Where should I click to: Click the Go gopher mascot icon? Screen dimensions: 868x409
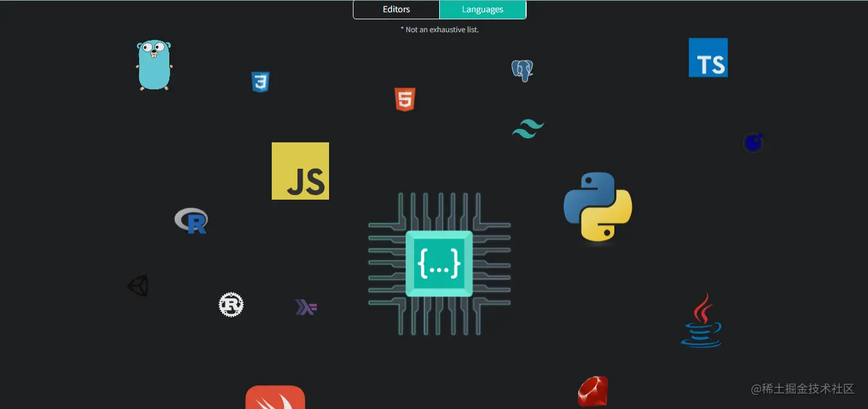point(154,65)
